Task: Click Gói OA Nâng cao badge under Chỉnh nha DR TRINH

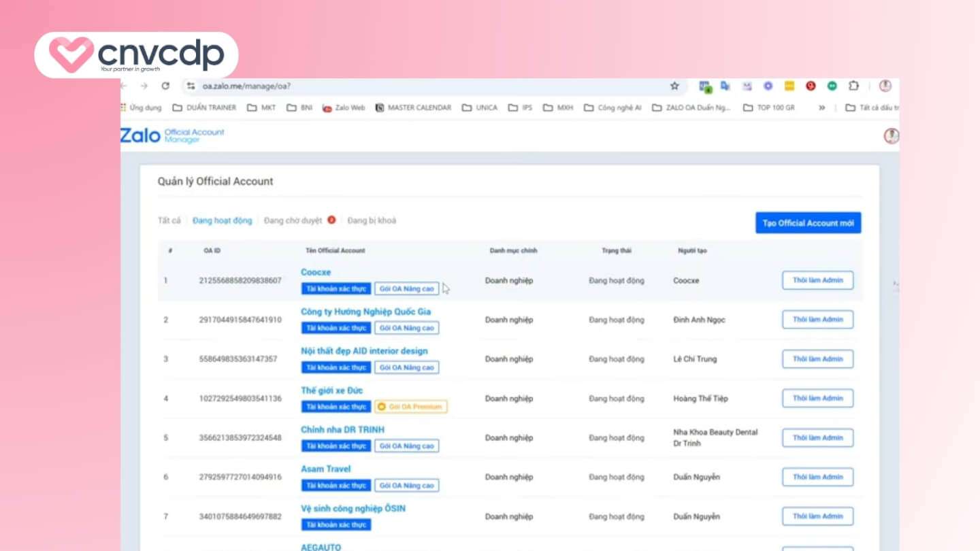Action: point(407,446)
